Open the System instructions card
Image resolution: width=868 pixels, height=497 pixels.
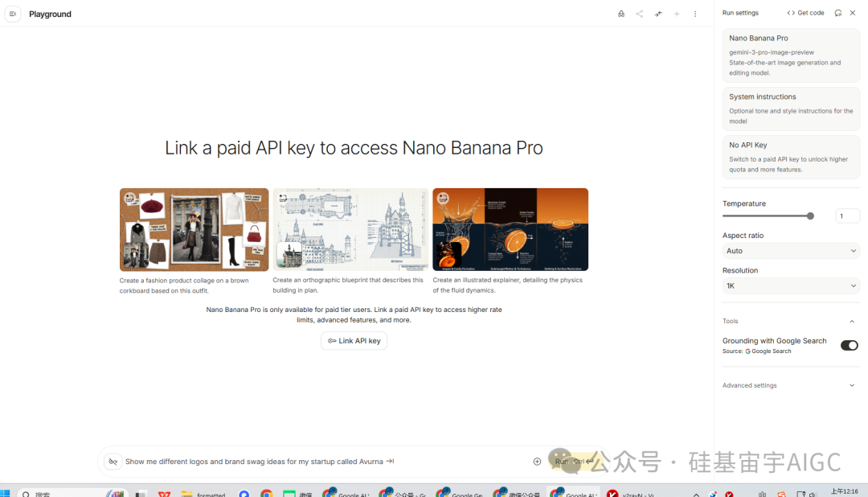tap(791, 109)
